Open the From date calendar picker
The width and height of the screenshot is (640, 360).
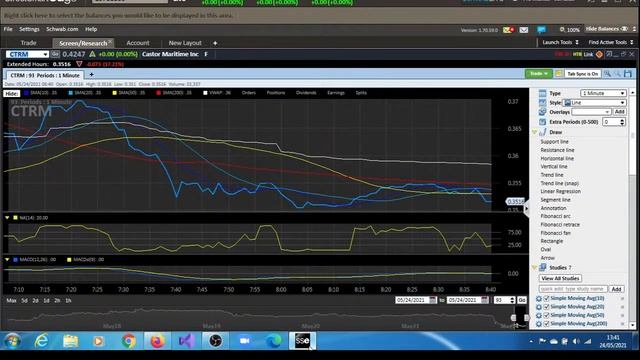point(433,300)
